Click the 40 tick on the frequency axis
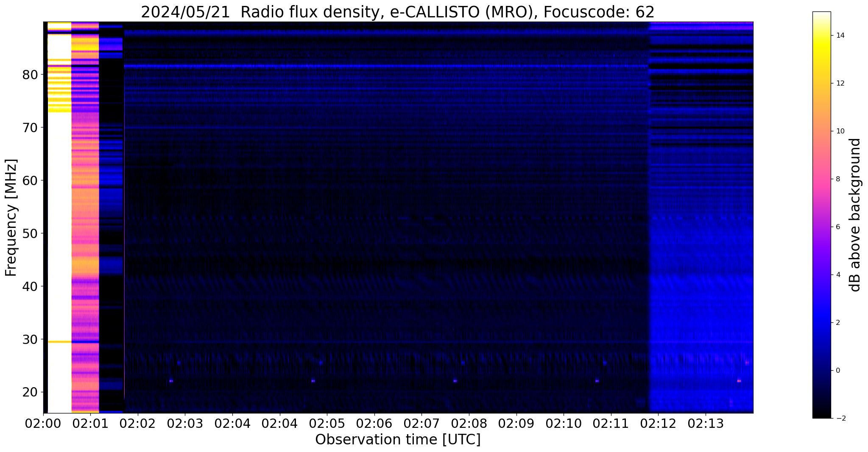 31,286
